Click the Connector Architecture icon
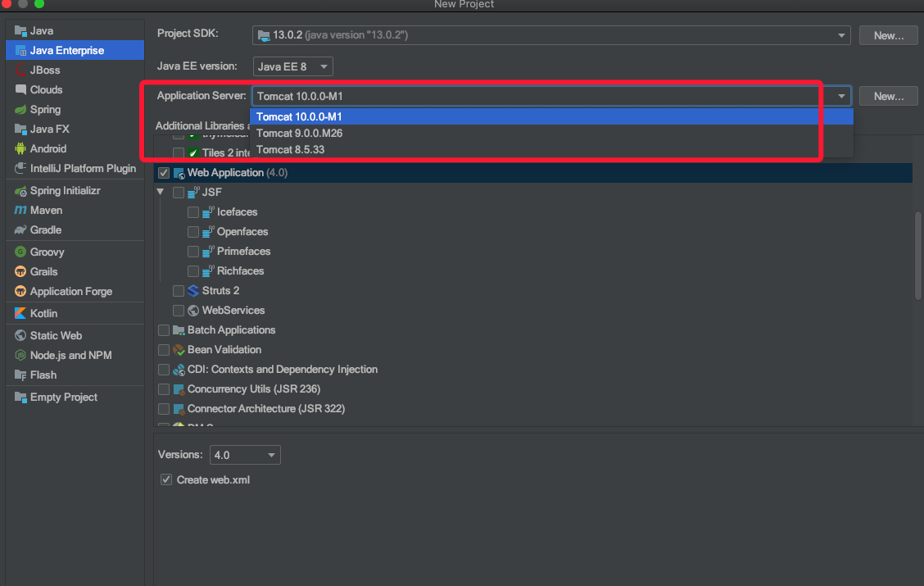Screen dimensions: 924x586 [179, 409]
